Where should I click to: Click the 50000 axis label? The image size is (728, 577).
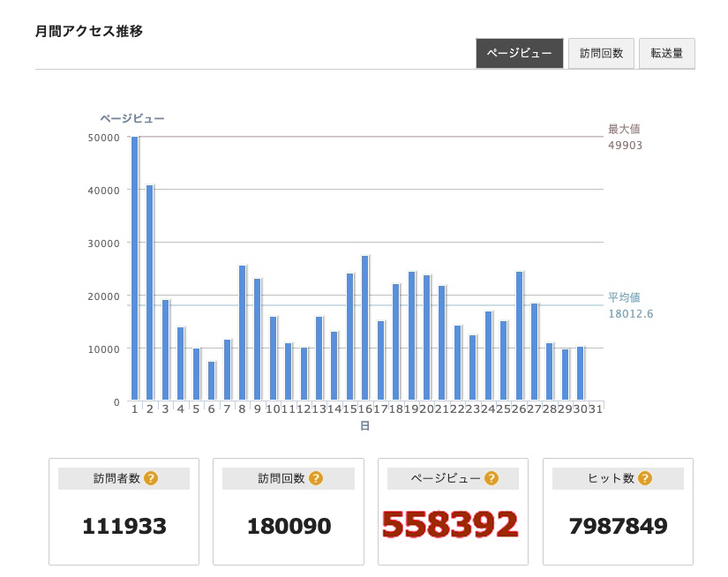click(103, 138)
